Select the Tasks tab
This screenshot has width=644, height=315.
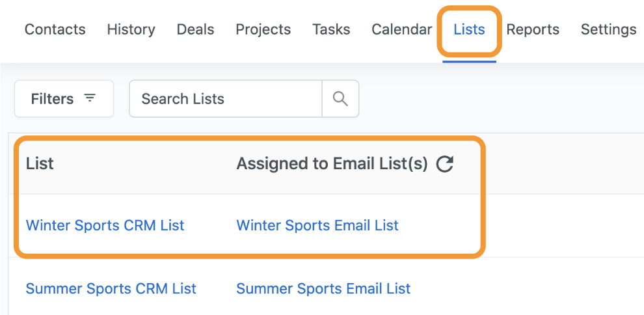coord(331,29)
